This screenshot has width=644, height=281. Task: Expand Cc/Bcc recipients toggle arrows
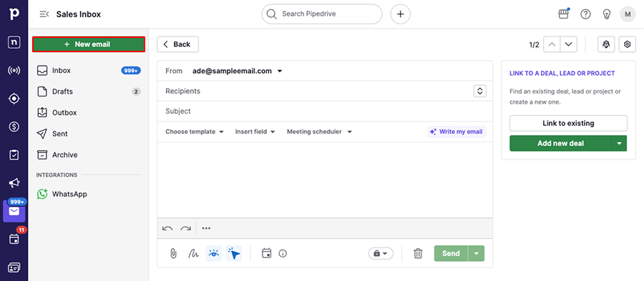coord(479,91)
